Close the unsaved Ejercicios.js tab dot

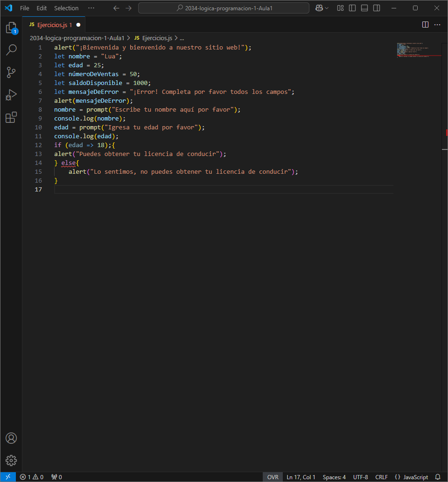point(78,25)
